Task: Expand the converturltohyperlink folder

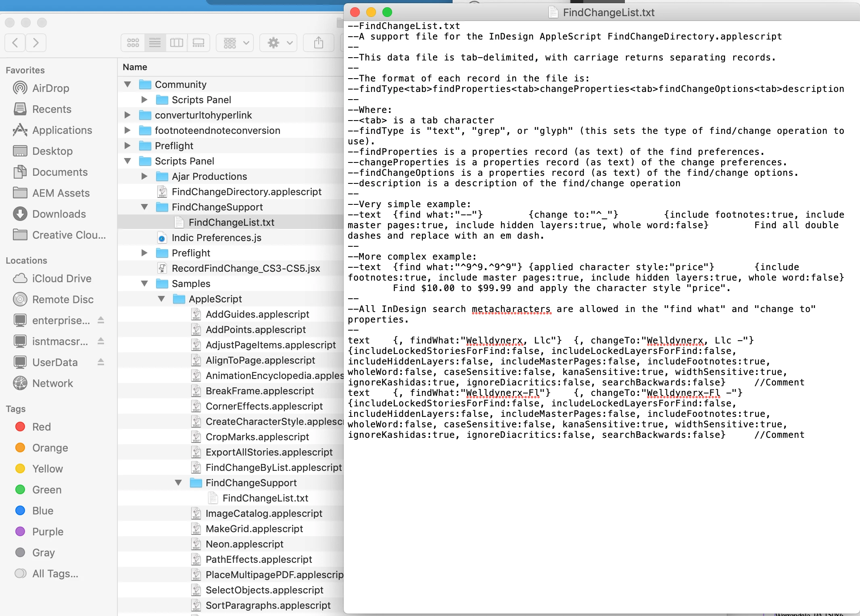Action: click(127, 115)
